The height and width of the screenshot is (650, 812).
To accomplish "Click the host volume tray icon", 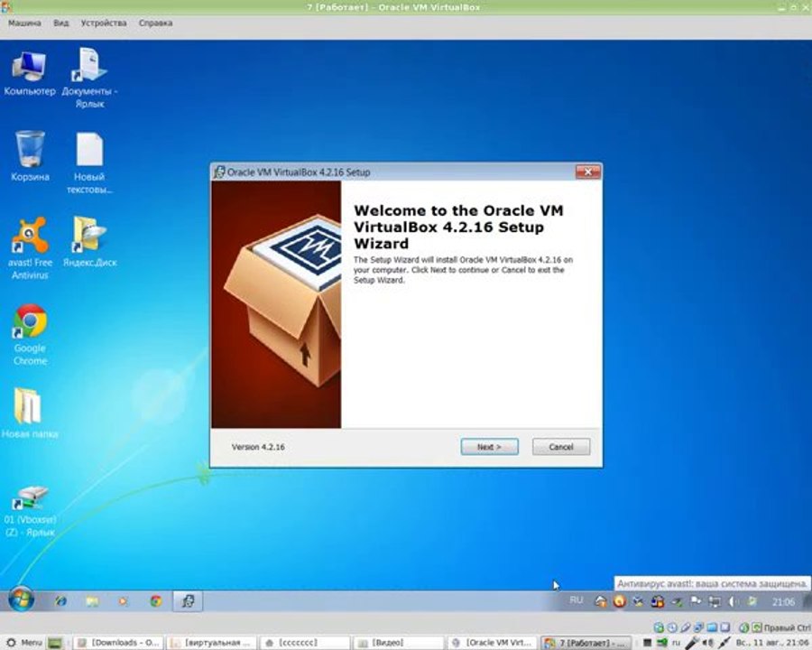I will [707, 643].
